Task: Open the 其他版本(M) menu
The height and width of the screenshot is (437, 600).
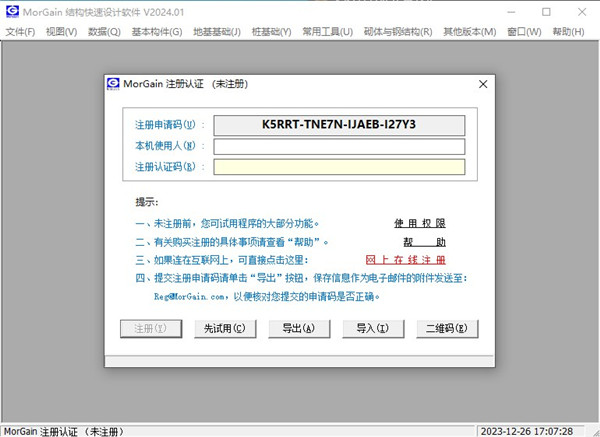Action: coord(470,32)
